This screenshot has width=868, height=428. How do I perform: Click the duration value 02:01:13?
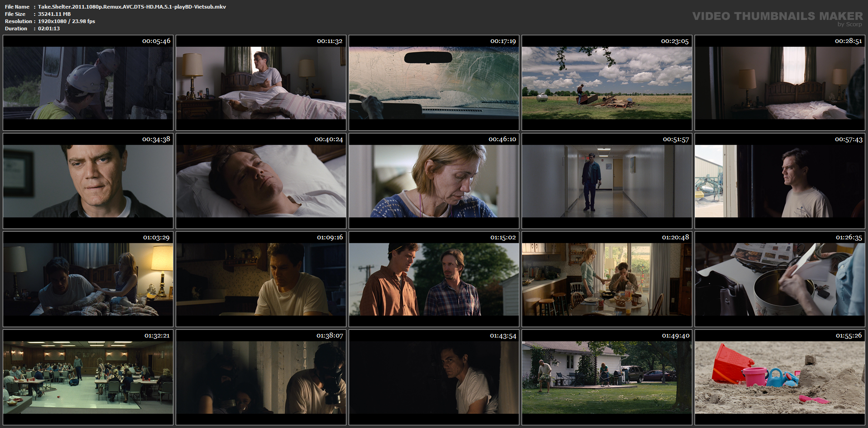tap(49, 29)
